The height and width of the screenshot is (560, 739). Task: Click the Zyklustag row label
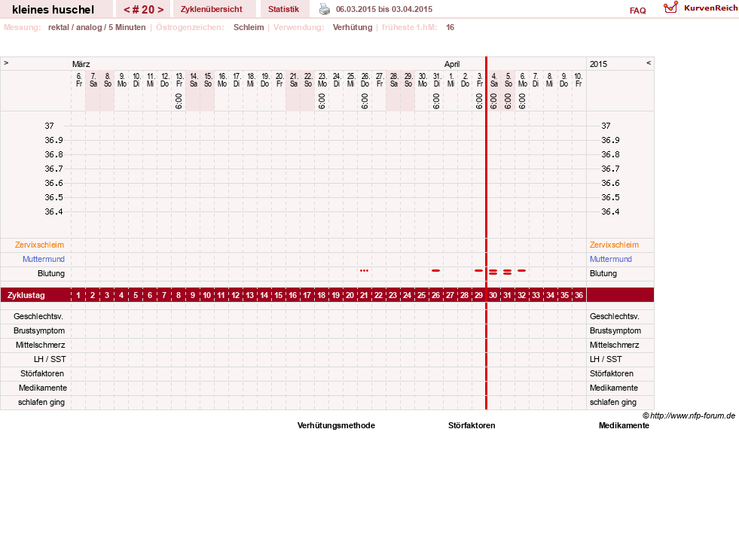(x=26, y=295)
